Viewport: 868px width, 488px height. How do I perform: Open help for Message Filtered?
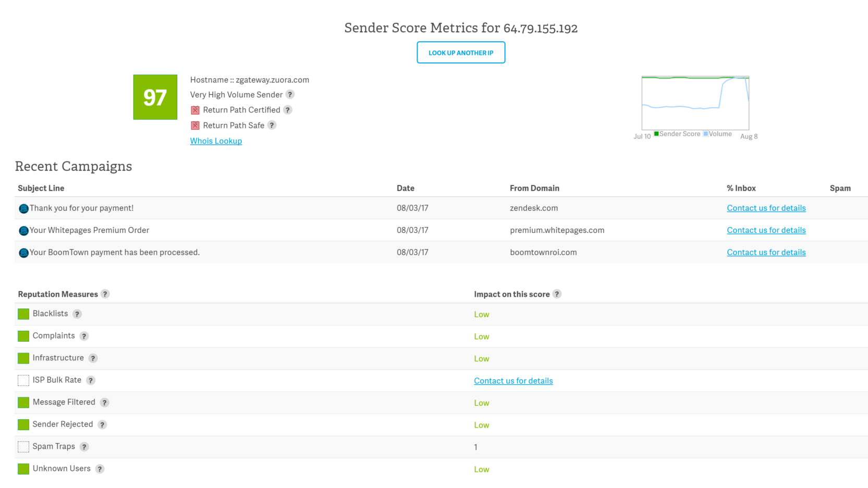tap(104, 402)
